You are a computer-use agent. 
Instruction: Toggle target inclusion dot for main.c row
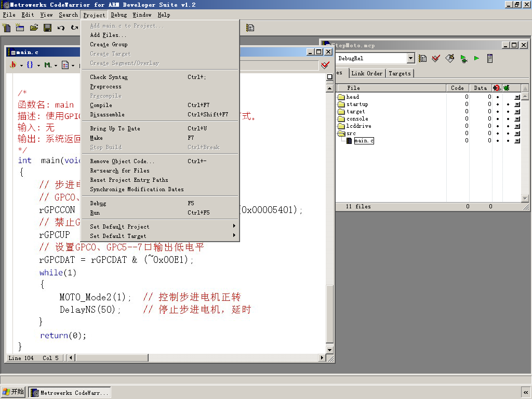[x=498, y=140]
